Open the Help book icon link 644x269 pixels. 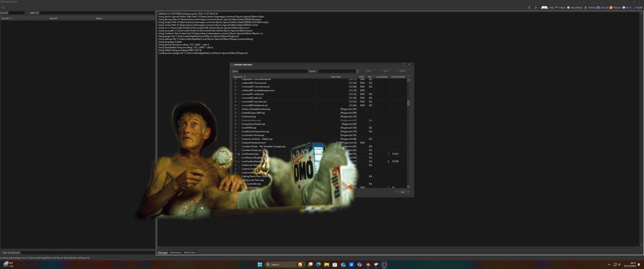pos(544,7)
